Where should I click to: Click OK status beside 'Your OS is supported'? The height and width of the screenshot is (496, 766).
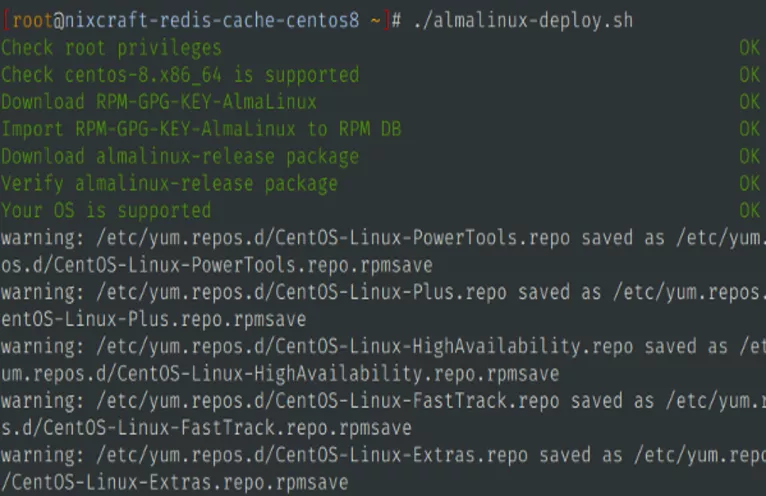tap(749, 211)
